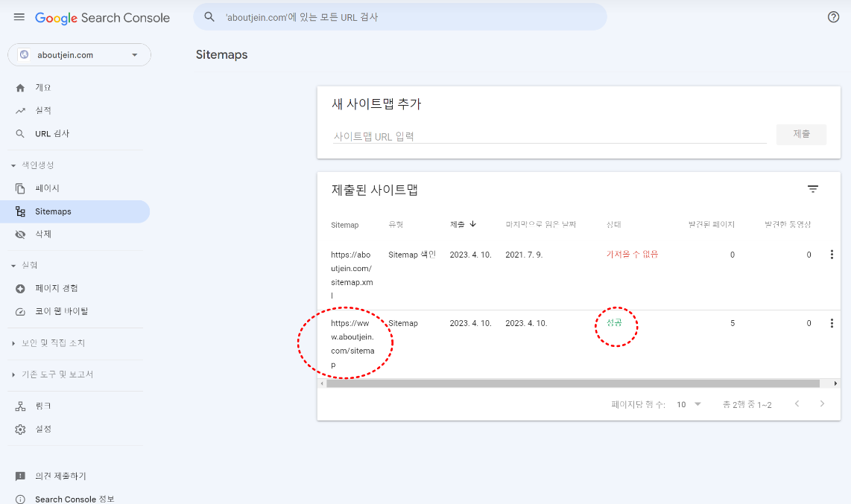Click the 제출 submitted column header
The width and height of the screenshot is (851, 504).
[x=457, y=224]
